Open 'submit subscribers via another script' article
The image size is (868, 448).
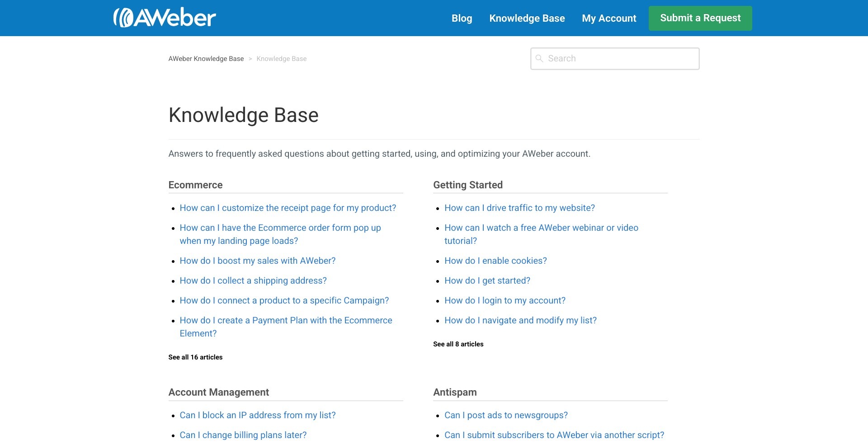(554, 435)
